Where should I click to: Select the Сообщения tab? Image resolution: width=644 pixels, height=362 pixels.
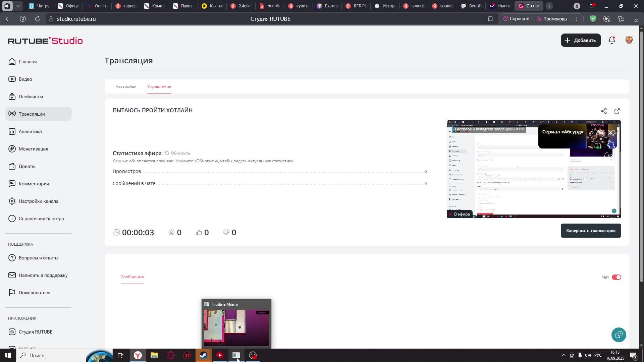click(x=132, y=277)
